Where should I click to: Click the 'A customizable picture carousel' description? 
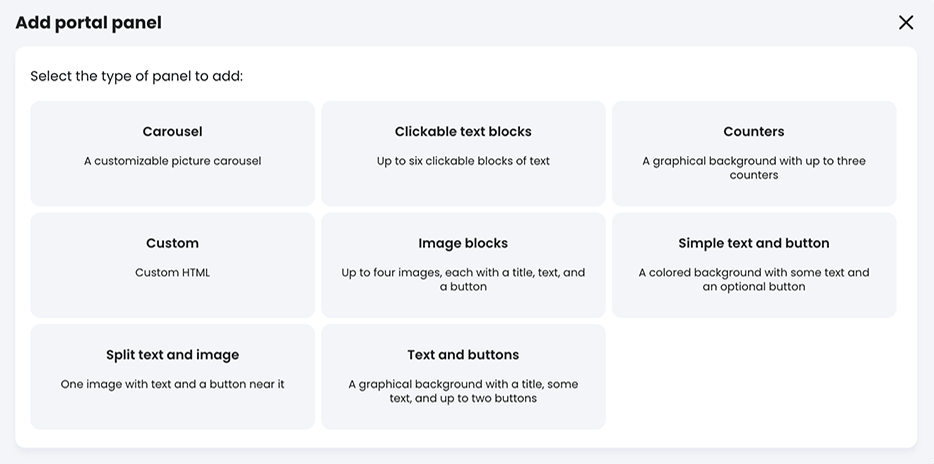click(x=172, y=161)
